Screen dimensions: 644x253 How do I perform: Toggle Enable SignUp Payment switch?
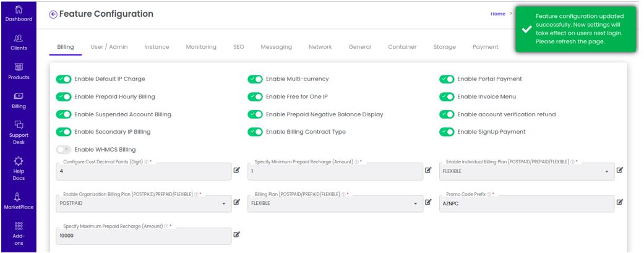click(x=447, y=132)
